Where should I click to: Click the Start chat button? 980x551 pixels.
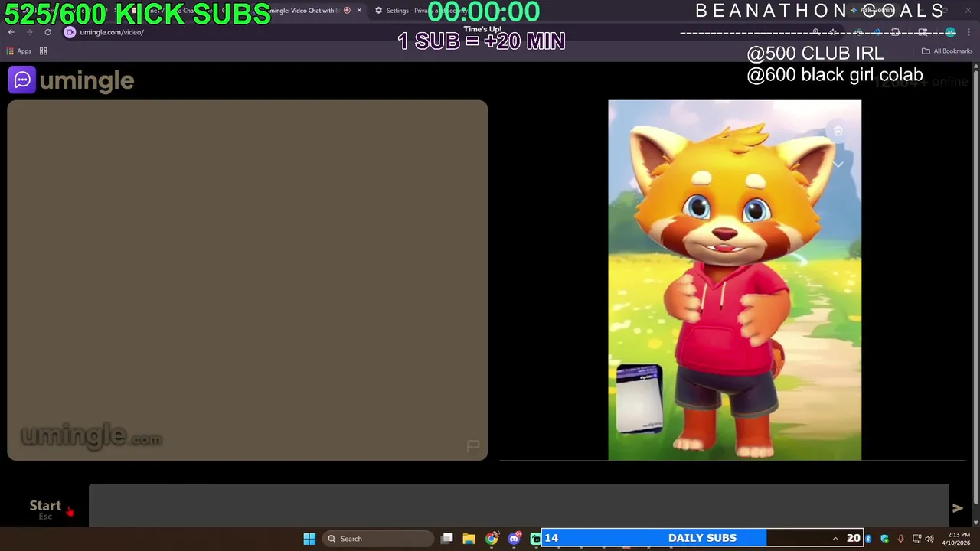point(45,509)
